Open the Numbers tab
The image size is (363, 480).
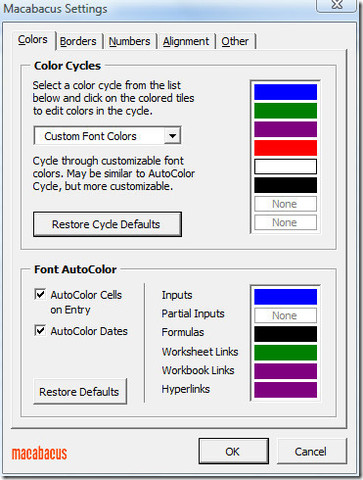[x=130, y=41]
